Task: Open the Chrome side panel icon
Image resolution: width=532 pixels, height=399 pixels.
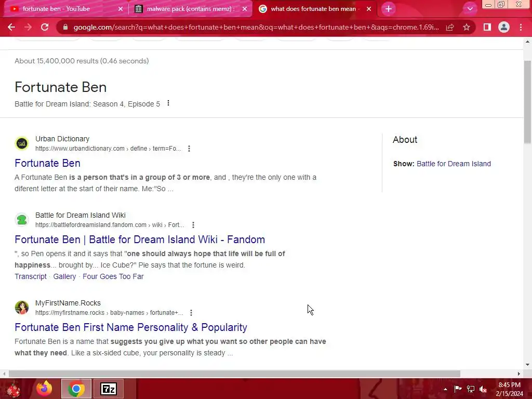Action: (x=487, y=27)
